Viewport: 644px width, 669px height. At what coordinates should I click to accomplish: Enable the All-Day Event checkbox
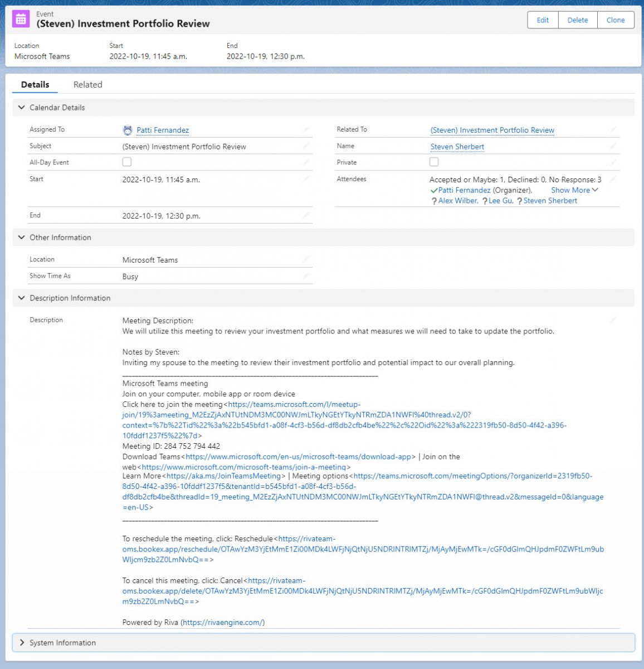click(126, 161)
